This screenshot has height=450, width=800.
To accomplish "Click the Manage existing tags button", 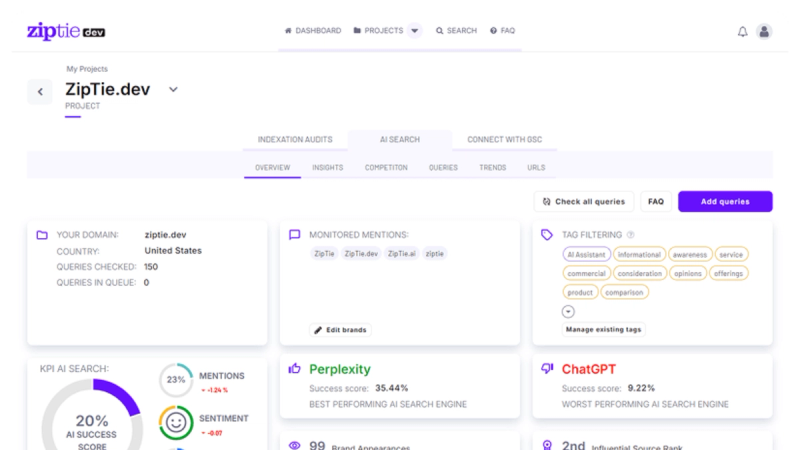I will [603, 330].
